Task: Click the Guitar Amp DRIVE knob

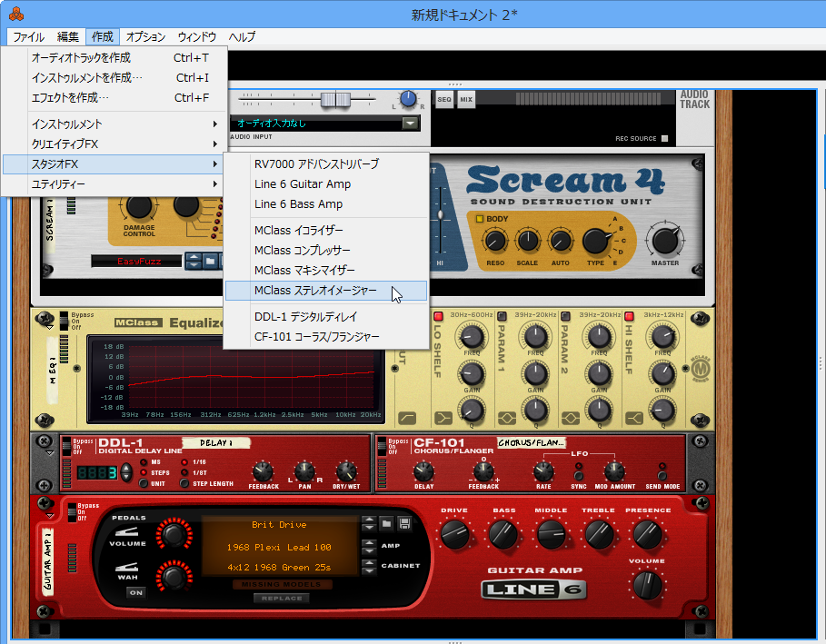Action: click(454, 534)
